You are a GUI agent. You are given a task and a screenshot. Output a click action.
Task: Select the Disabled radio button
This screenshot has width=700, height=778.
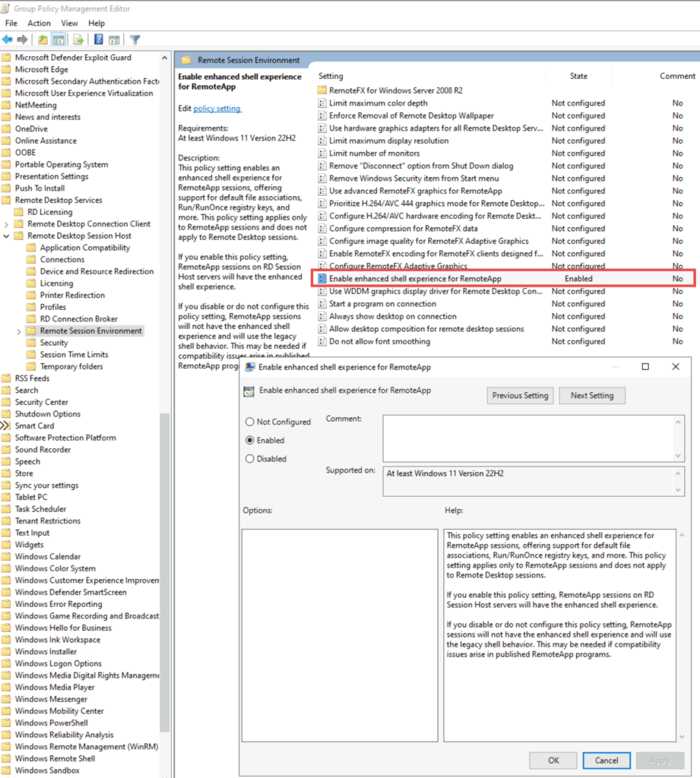(x=250, y=459)
